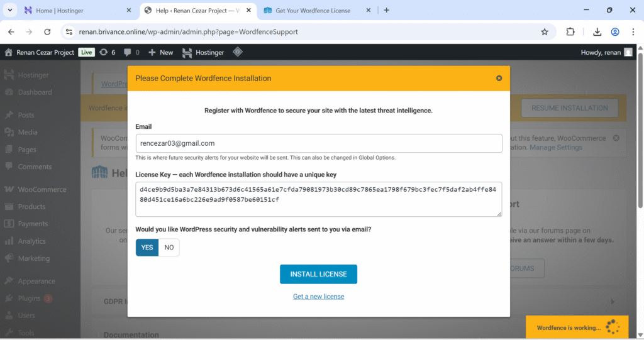
Task: Open the updates icon showing 6
Action: click(107, 52)
